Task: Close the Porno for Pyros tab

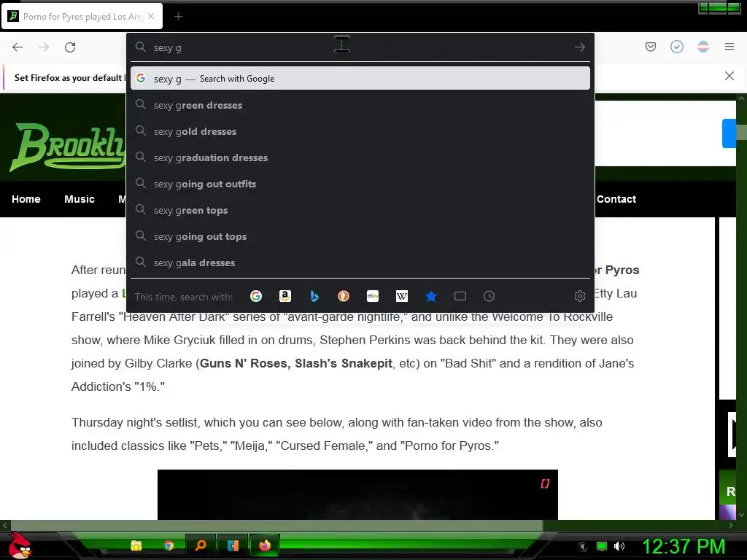Action: coord(151,16)
